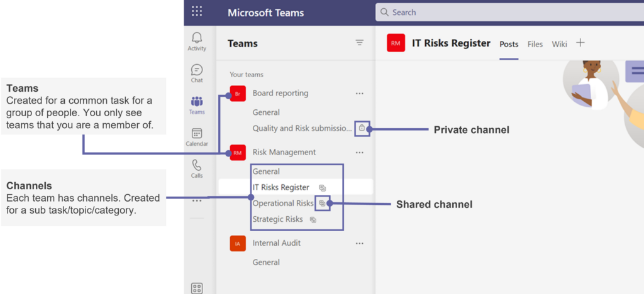Viewport: 644px width, 294px height.
Task: Click the Microsoft Teams title
Action: (x=266, y=13)
